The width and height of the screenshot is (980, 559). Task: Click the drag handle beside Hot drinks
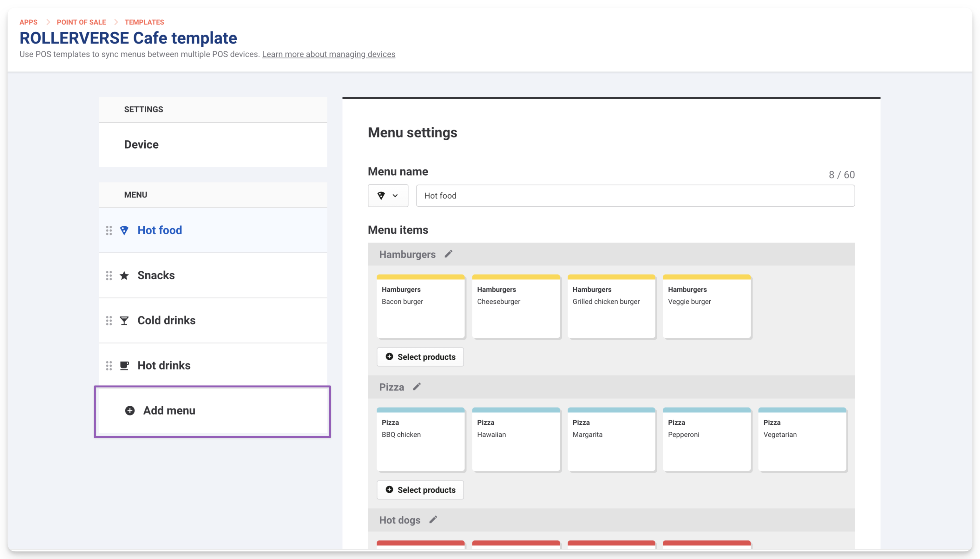[x=109, y=365]
